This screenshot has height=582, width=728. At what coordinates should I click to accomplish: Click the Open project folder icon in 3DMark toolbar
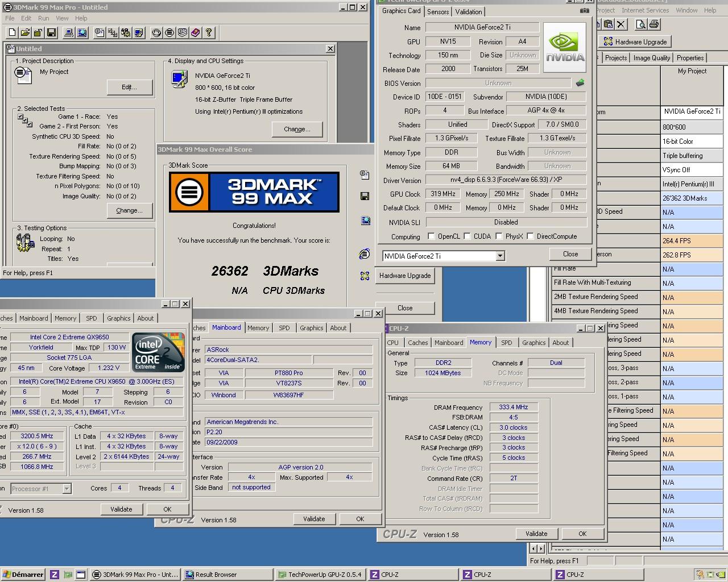pyautogui.click(x=26, y=33)
